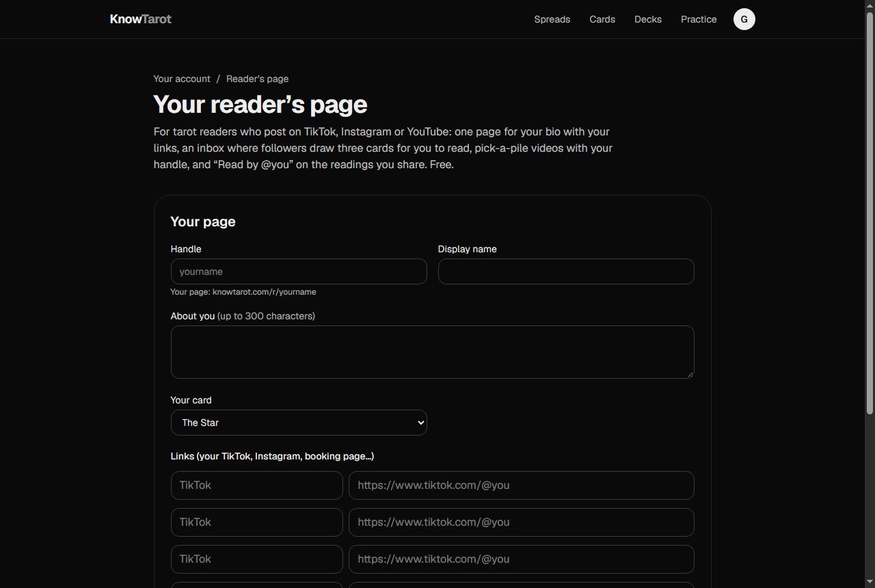This screenshot has height=588, width=875.
Task: Focus the Handle input field
Action: [299, 271]
